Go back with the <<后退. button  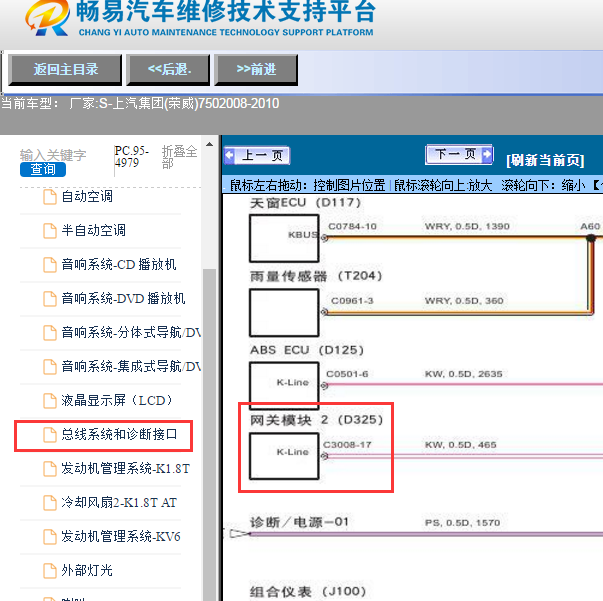click(168, 70)
